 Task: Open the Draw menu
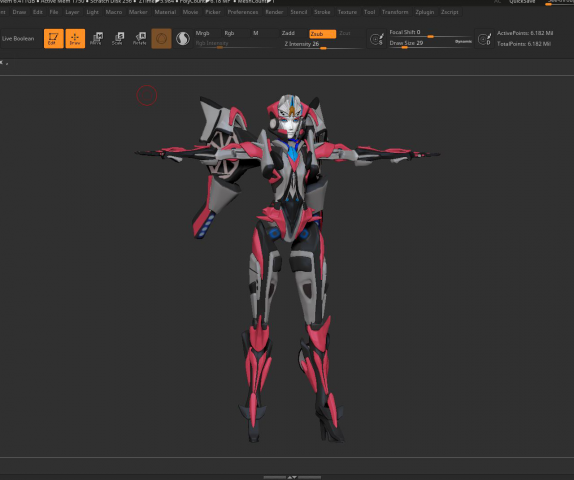pos(19,12)
